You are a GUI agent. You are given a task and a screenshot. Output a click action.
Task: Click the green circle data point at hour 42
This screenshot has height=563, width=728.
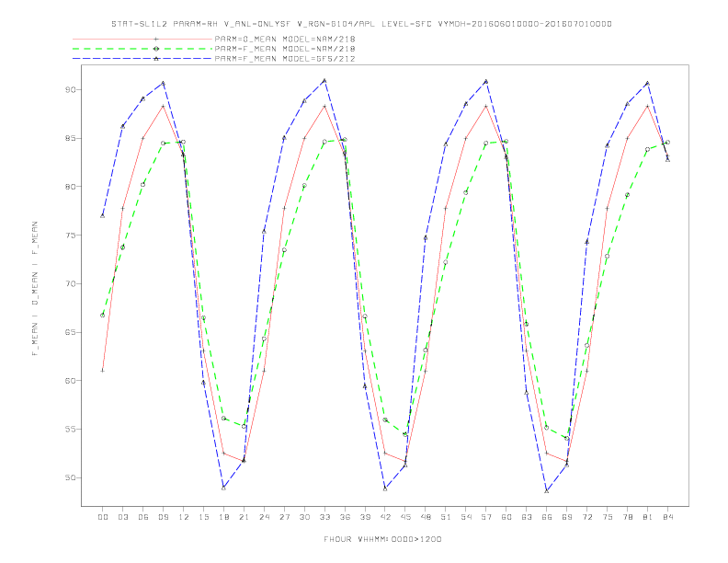(385, 419)
